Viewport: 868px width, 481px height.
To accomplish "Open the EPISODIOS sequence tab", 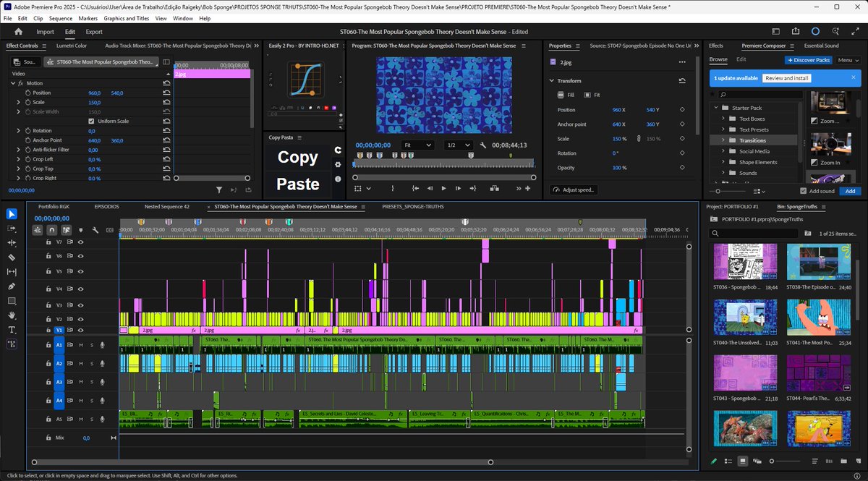I will [106, 206].
